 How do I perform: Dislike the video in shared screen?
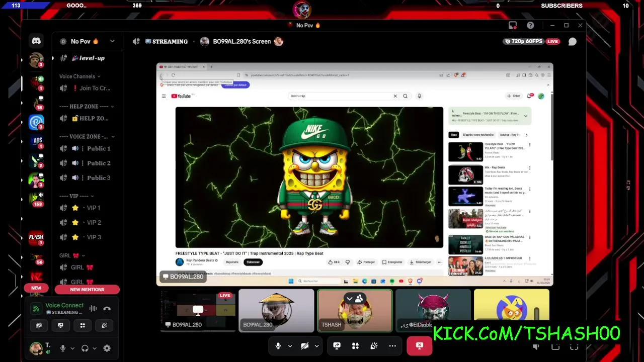point(347,262)
